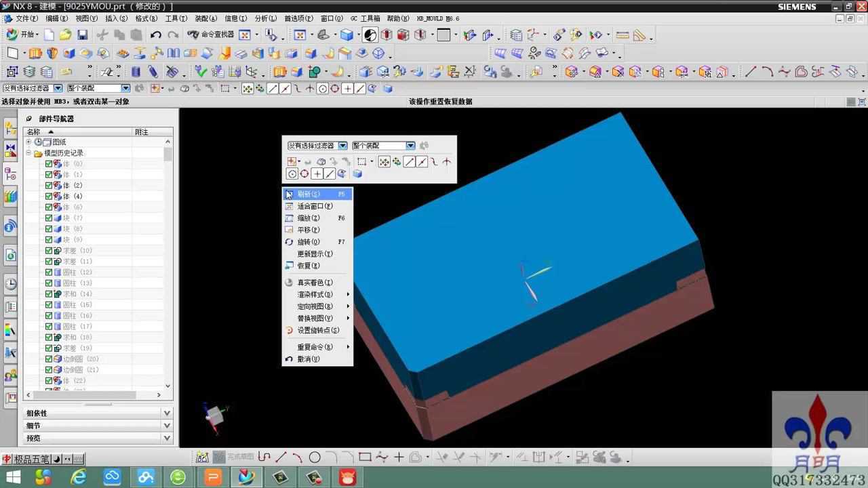Screen dimensions: 868x488
Task: Click the New file icon in the toolbar
Action: [x=49, y=35]
